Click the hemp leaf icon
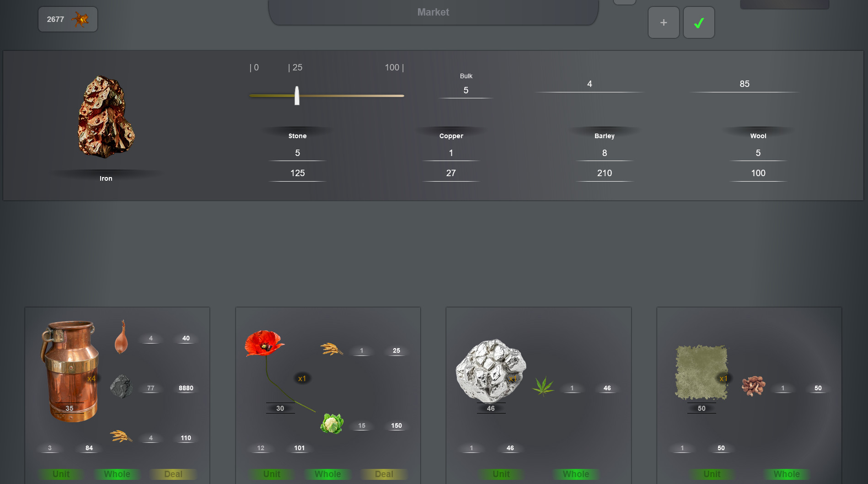 click(x=543, y=387)
